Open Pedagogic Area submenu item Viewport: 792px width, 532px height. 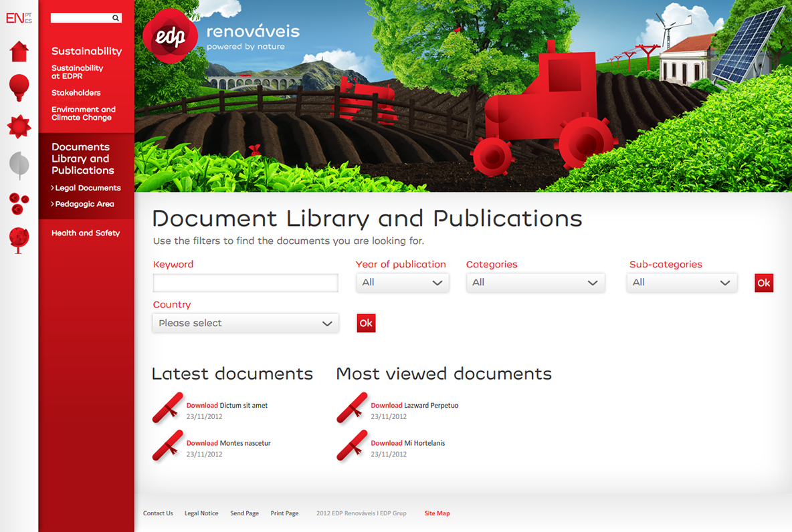[82, 204]
